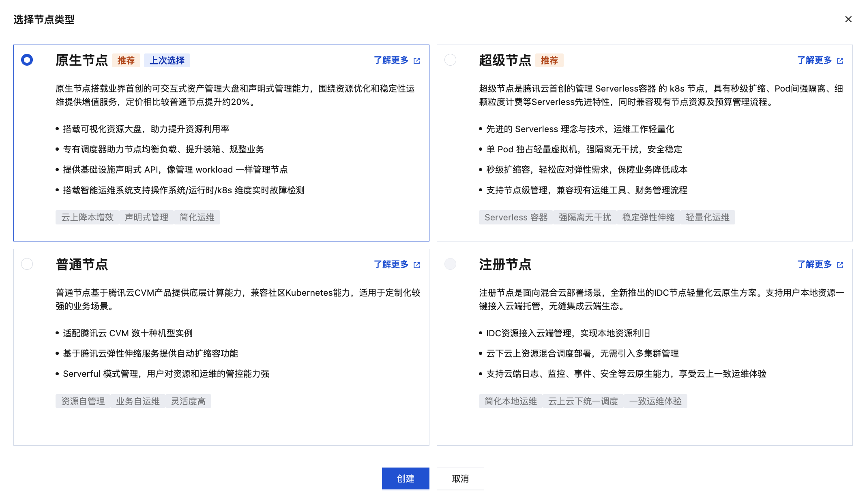The width and height of the screenshot is (867, 504).
Task: Click the 推荐 badge next to 超级节点
Action: (x=549, y=60)
